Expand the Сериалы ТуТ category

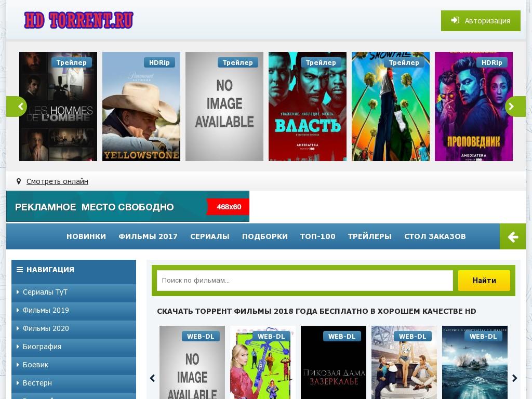(x=74, y=292)
